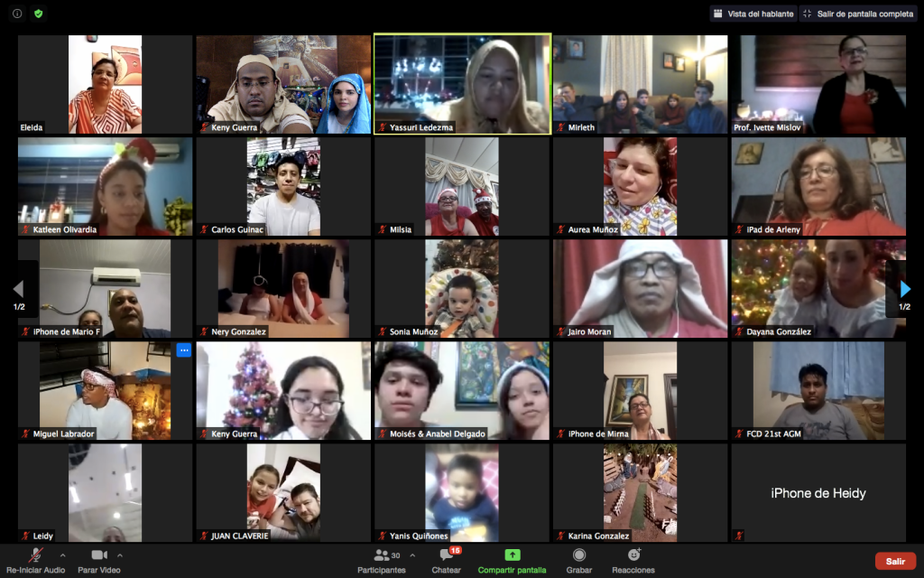This screenshot has width=924, height=578.
Task: Stop the camera with Parar Video
Action: coord(99,555)
